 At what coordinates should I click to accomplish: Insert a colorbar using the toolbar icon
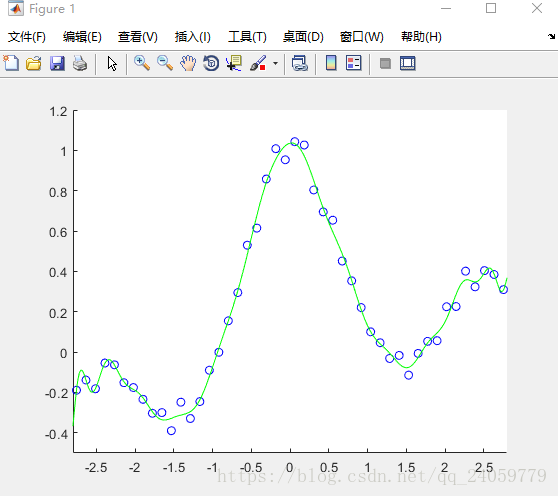331,63
